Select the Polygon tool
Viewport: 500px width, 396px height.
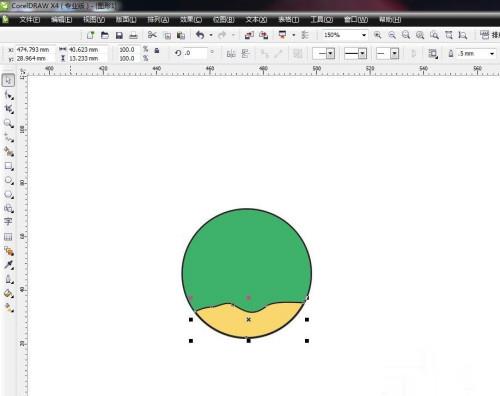(8, 194)
